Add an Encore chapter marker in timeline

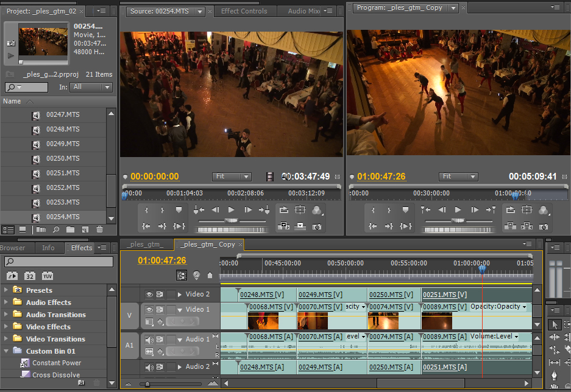coord(196,275)
